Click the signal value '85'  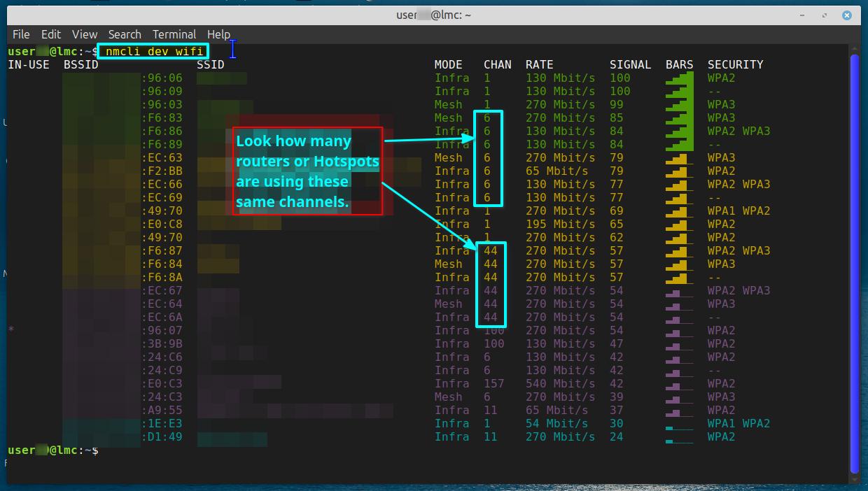[617, 118]
